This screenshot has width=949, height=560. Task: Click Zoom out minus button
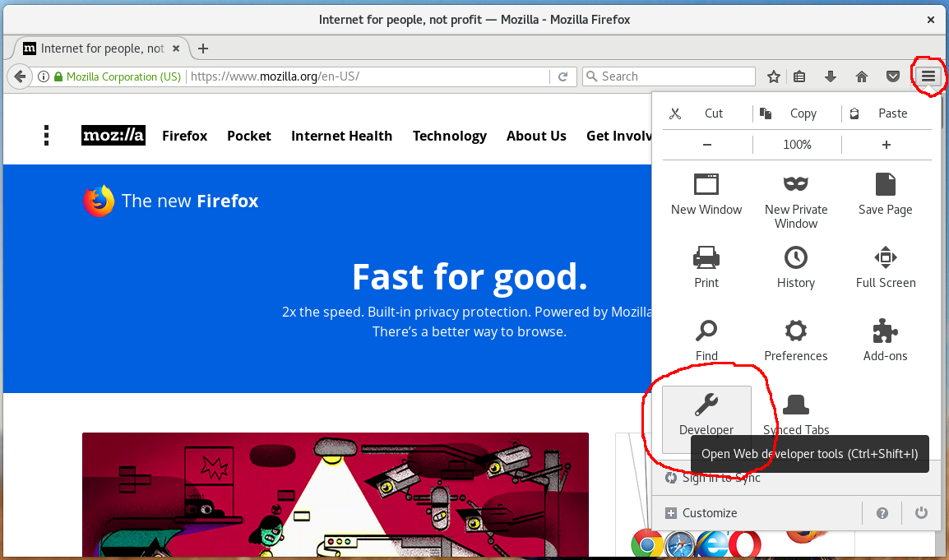[x=707, y=145]
